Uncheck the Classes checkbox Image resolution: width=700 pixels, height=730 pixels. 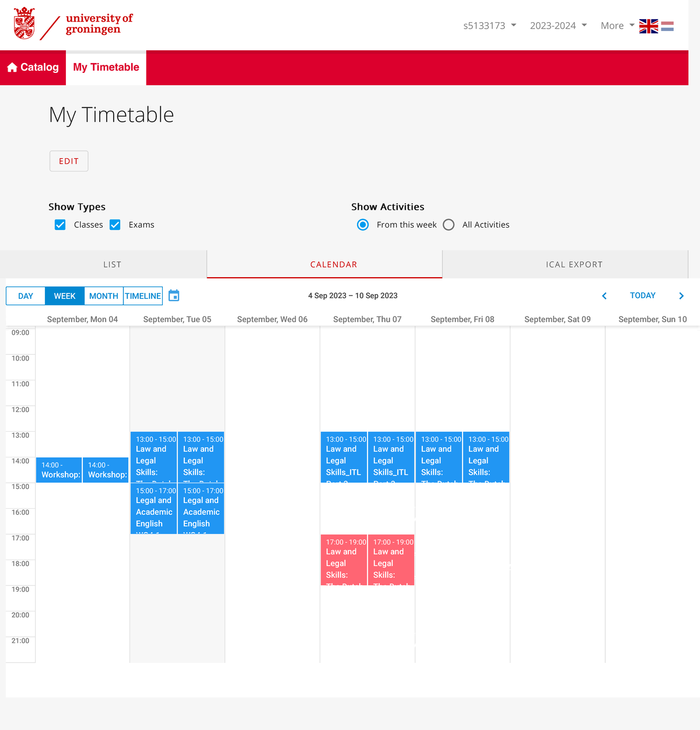click(60, 224)
